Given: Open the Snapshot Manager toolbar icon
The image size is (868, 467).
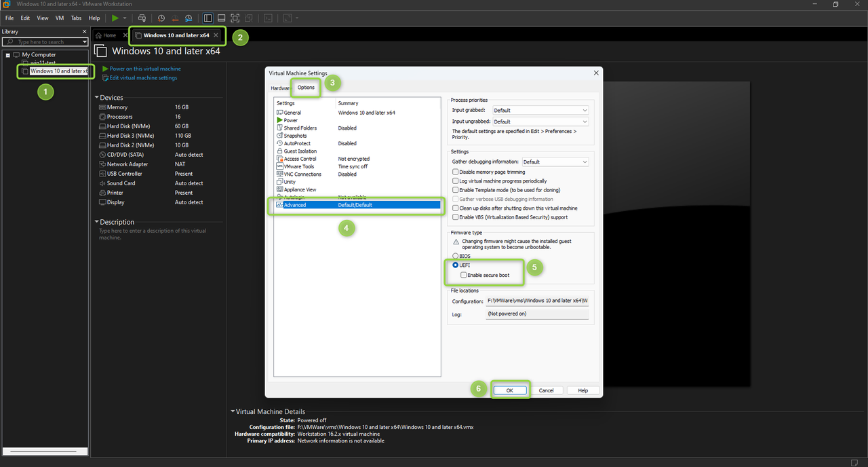Looking at the screenshot, I should 189,18.
